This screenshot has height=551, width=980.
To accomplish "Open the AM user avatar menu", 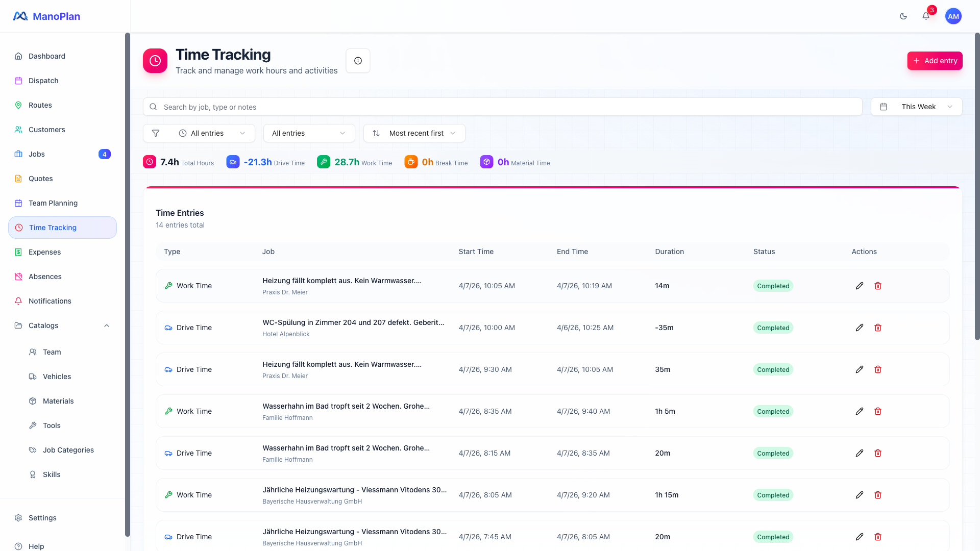I will (953, 16).
